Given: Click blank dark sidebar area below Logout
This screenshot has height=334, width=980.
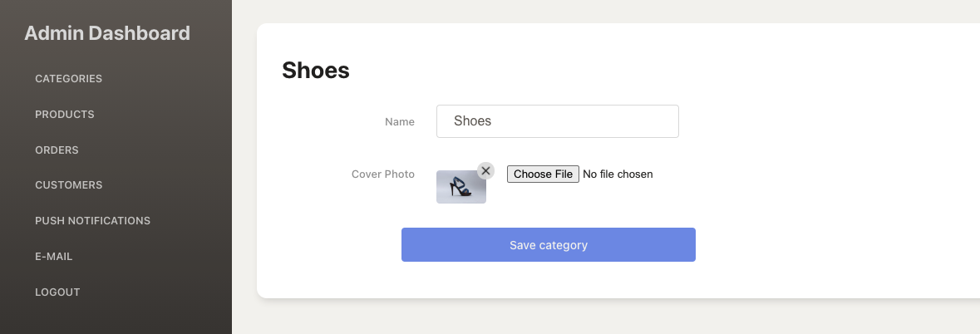Looking at the screenshot, I should [x=116, y=318].
